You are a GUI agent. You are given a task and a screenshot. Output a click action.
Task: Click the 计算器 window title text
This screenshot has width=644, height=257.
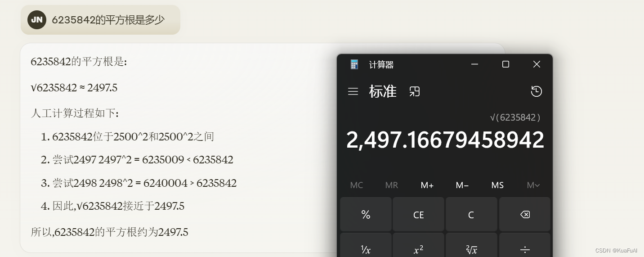point(381,65)
